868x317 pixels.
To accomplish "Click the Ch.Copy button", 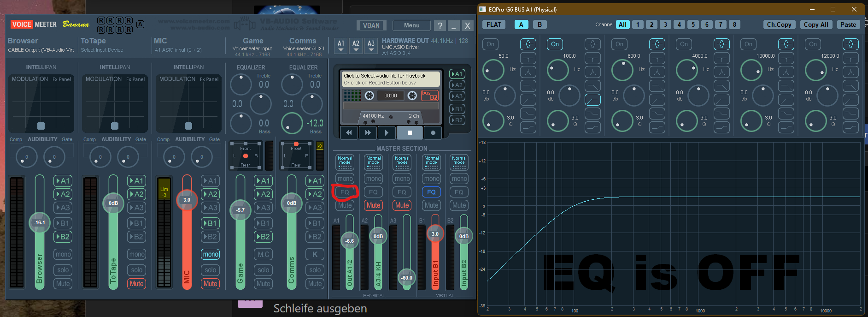I will (779, 24).
